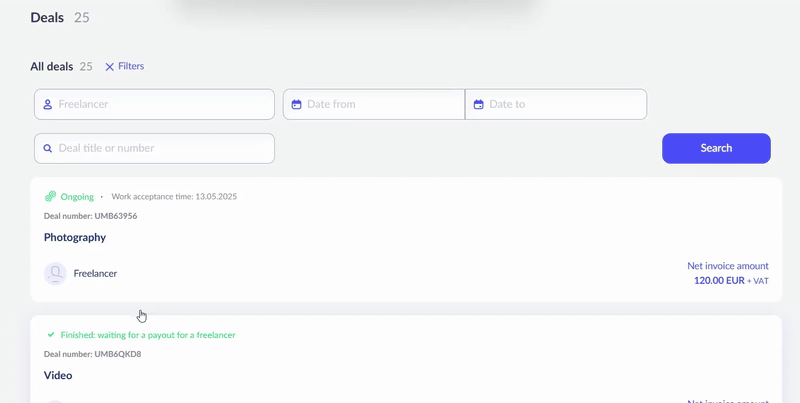Image resolution: width=800 pixels, height=403 pixels.
Task: Click 'Deal number: UMB6QKD8'
Action: point(92,354)
